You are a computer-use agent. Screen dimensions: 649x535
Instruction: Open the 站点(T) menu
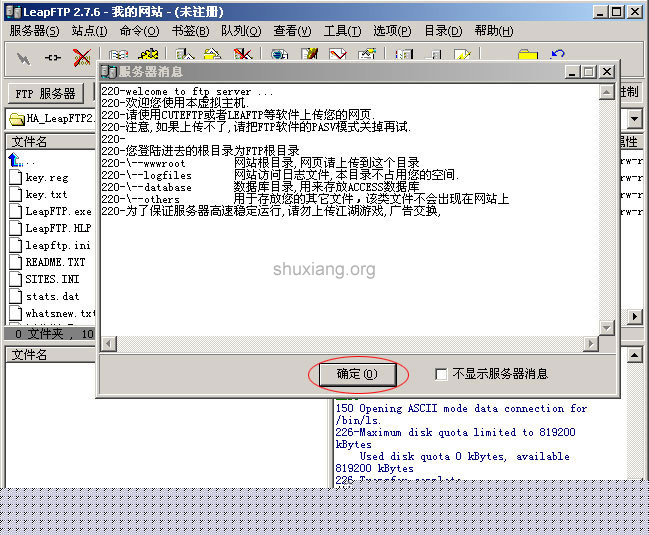point(89,31)
